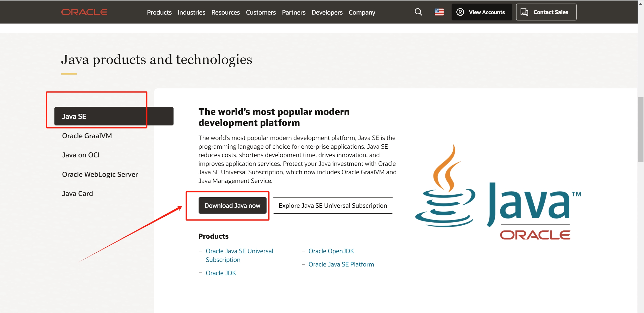Select the Java Card tab

(77, 193)
